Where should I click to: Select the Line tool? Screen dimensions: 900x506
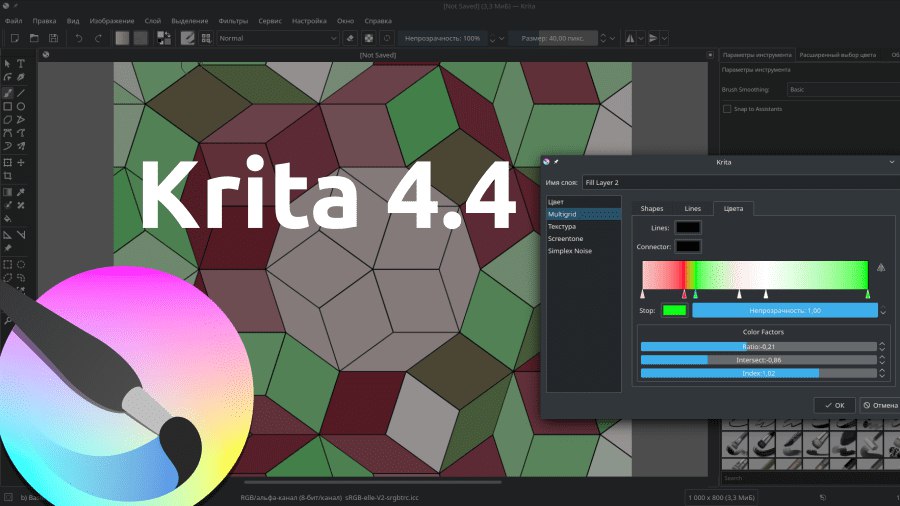[x=21, y=93]
